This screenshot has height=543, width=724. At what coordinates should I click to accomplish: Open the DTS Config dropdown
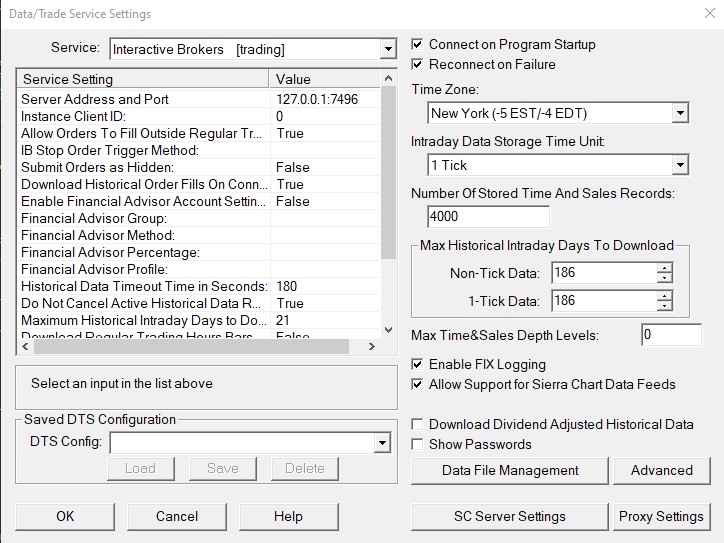pos(382,443)
